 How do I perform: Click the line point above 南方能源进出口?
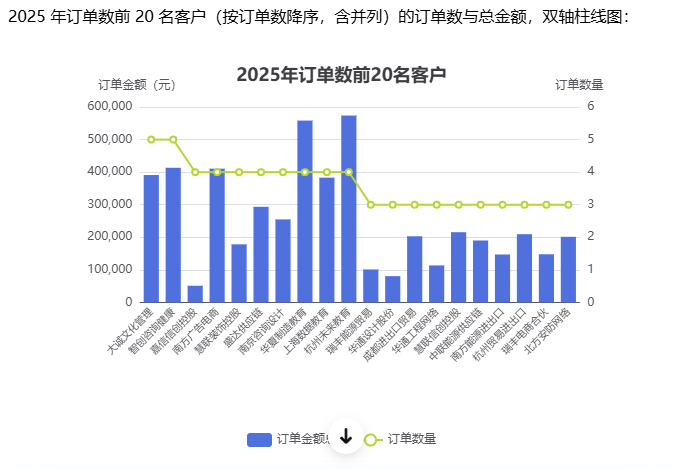tap(502, 204)
